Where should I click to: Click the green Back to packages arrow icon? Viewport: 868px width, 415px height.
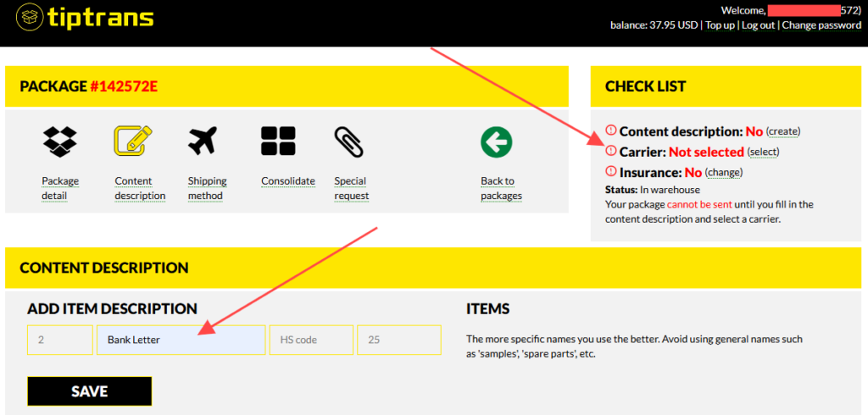point(497,141)
